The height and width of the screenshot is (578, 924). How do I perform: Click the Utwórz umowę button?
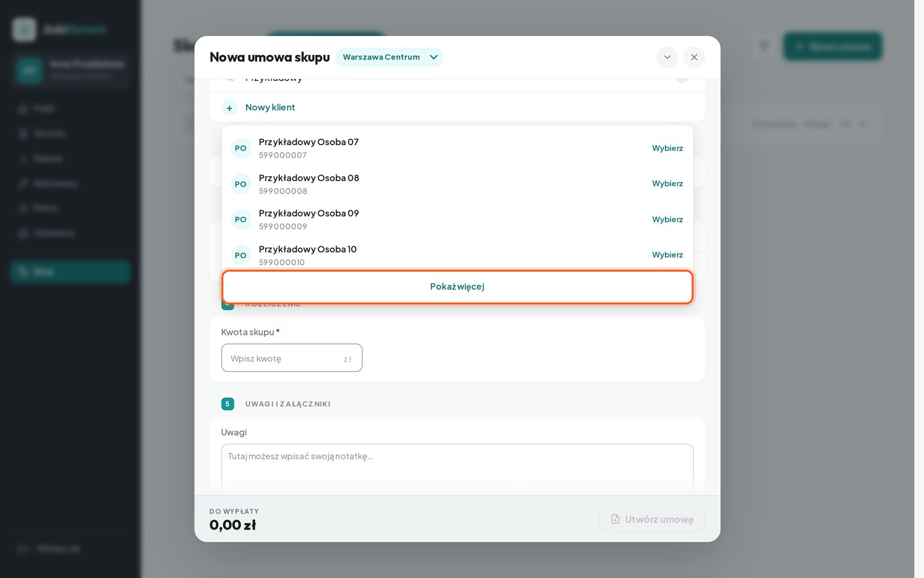[x=652, y=519]
